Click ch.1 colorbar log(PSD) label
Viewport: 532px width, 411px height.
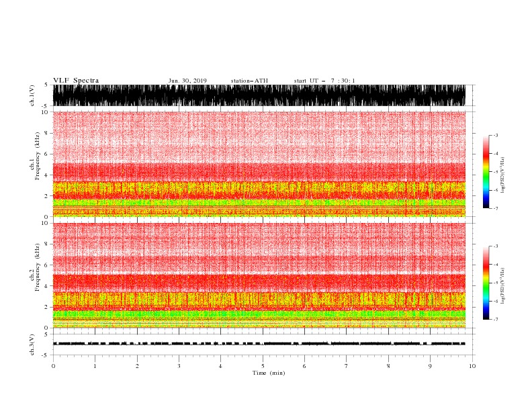[x=503, y=175]
